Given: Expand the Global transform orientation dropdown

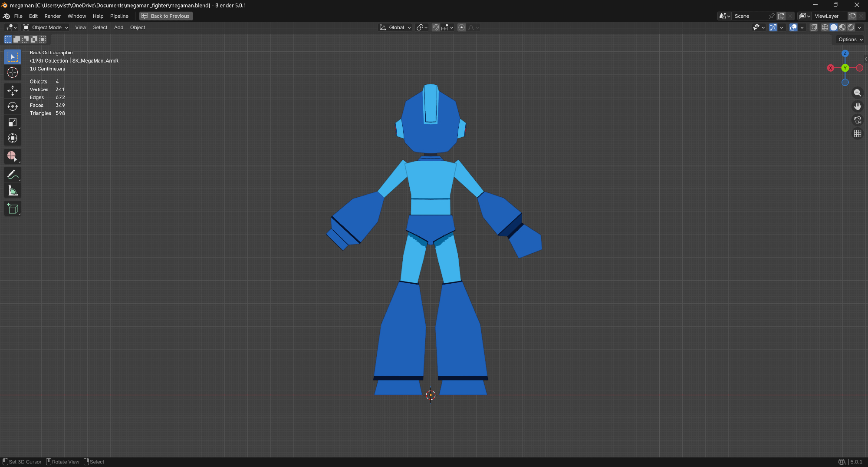Looking at the screenshot, I should coord(395,27).
